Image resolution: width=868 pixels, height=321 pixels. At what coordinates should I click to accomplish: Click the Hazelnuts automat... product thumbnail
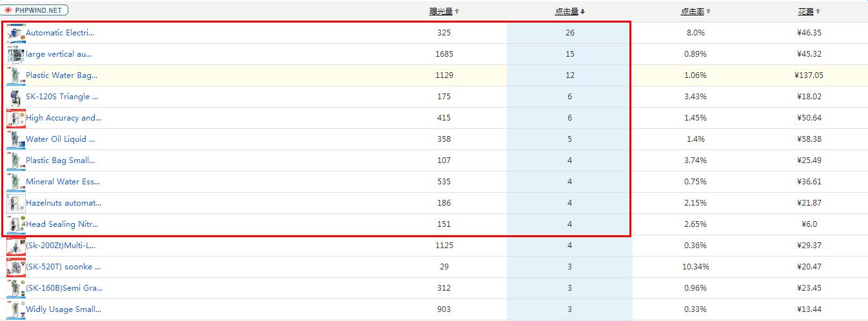point(15,203)
